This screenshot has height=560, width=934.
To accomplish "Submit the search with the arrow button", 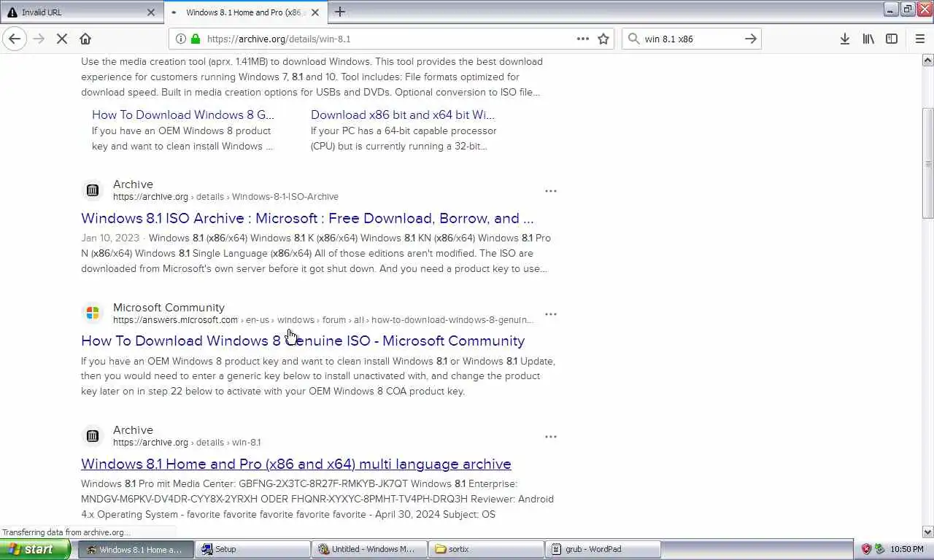I will pyautogui.click(x=750, y=39).
